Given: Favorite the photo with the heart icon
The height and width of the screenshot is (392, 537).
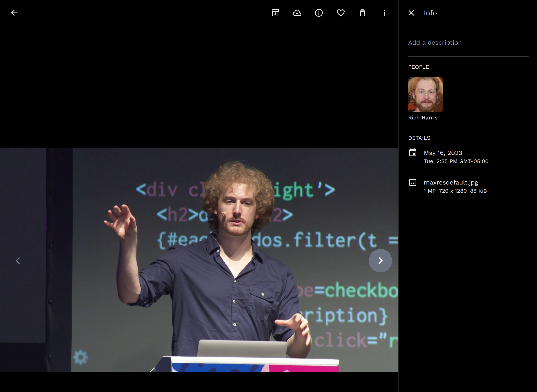Looking at the screenshot, I should click(x=341, y=13).
